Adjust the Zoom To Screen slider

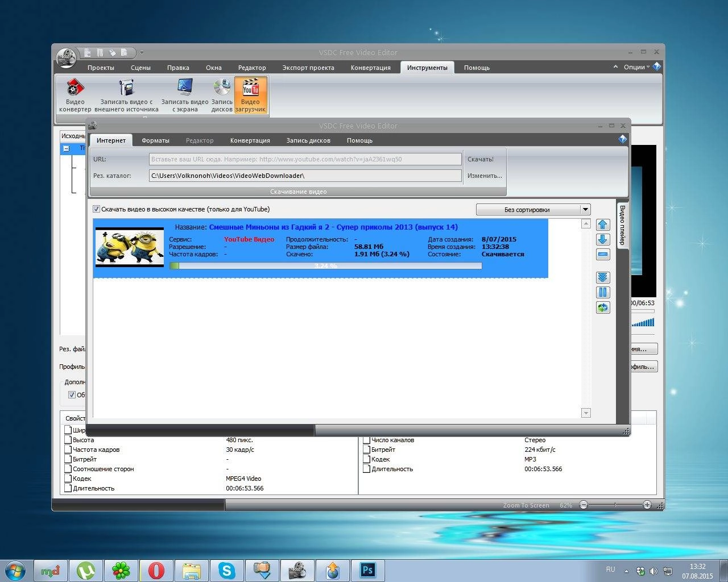coord(615,505)
